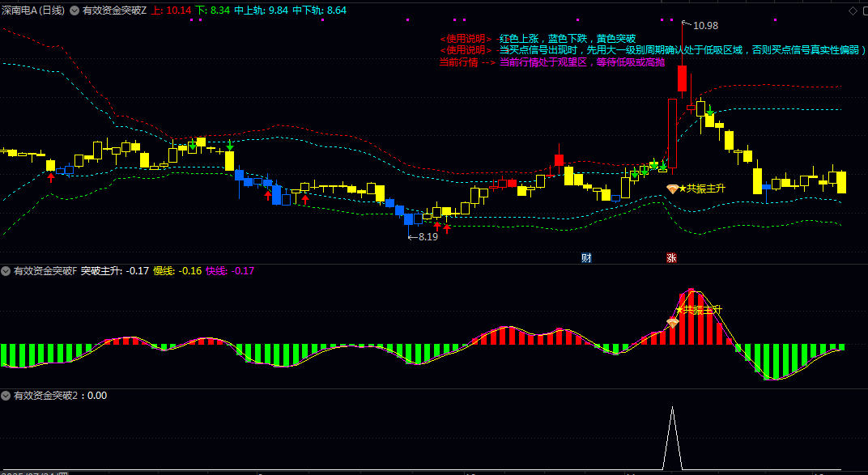The image size is (868, 475).
Task: Click the 财 financial event marker
Action: click(586, 257)
